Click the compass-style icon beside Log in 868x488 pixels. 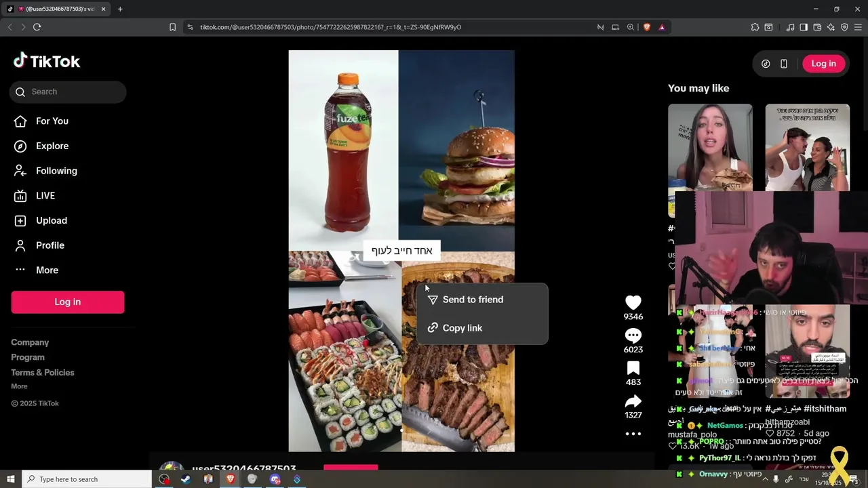(x=766, y=64)
